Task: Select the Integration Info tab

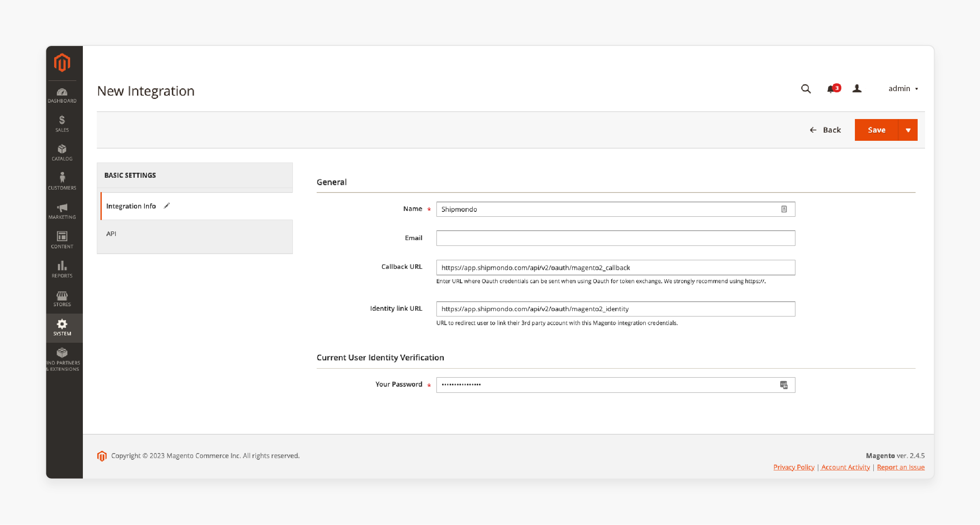Action: [x=196, y=206]
